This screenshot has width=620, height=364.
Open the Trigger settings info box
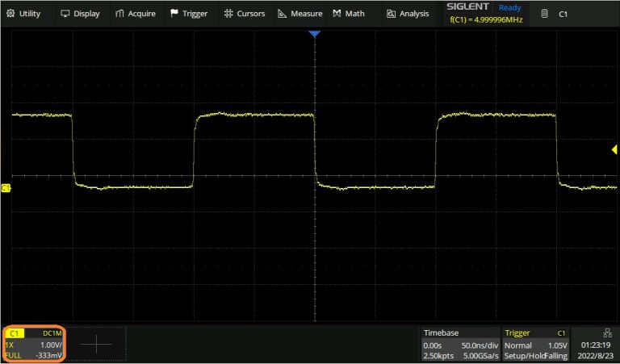[x=535, y=344]
